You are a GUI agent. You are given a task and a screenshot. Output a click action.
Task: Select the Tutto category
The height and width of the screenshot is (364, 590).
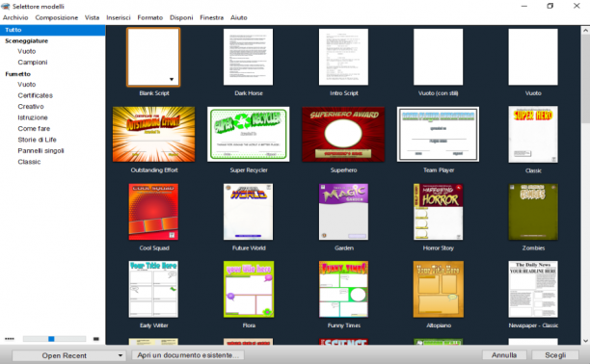click(x=53, y=30)
